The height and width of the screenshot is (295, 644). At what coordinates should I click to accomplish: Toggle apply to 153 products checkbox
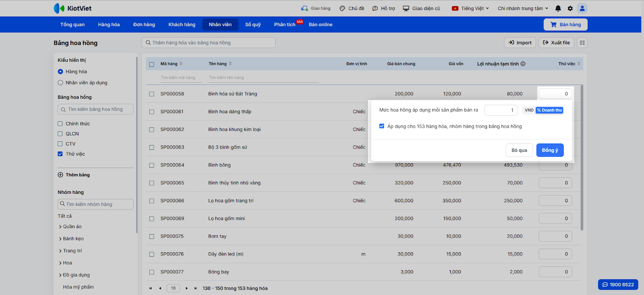[382, 126]
